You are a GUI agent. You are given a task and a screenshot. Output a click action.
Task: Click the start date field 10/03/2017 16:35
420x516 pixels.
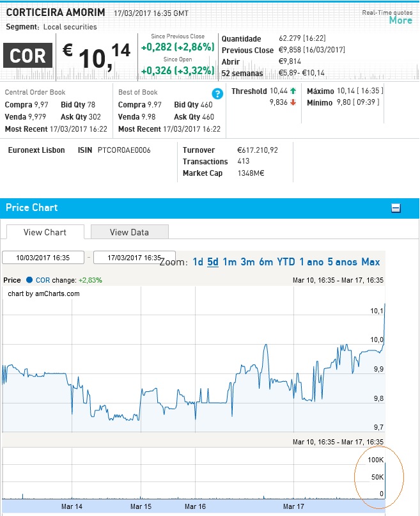[x=43, y=258]
